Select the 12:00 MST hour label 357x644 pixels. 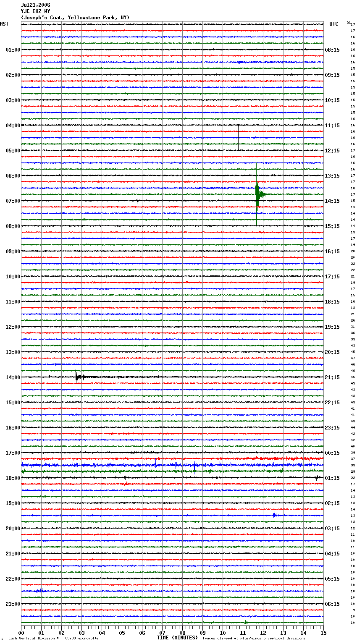pyautogui.click(x=13, y=327)
